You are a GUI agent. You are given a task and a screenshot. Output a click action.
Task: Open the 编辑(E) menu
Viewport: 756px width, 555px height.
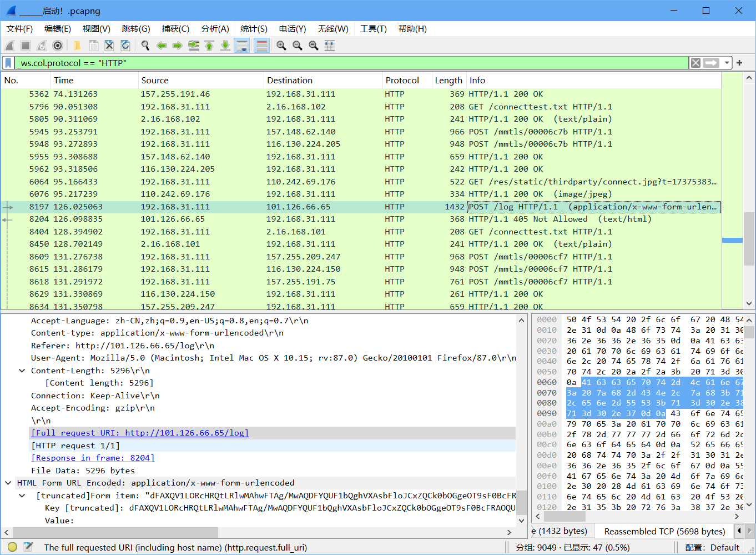click(x=58, y=29)
